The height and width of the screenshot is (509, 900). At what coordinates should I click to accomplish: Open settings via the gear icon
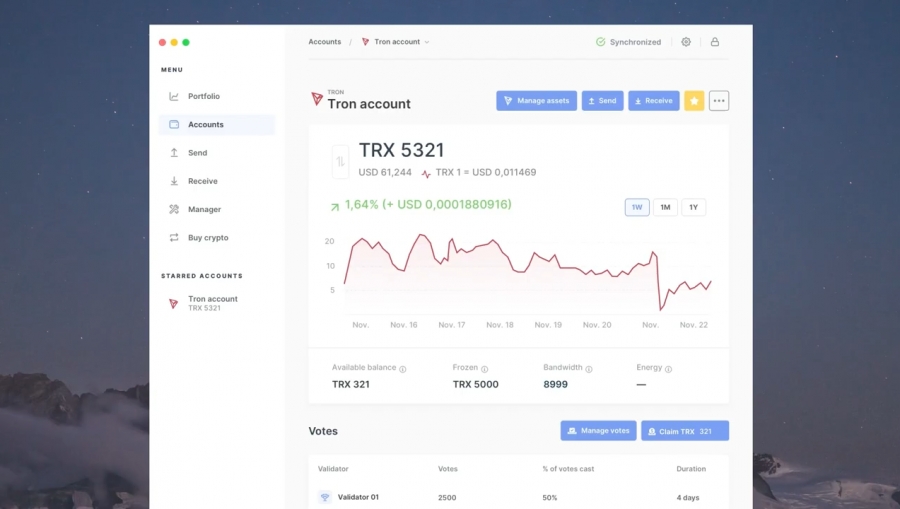686,42
